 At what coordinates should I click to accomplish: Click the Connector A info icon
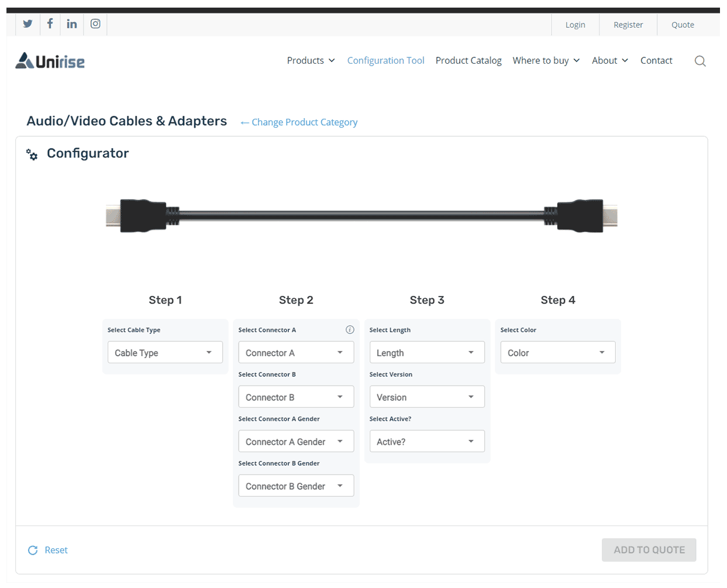pyautogui.click(x=350, y=330)
